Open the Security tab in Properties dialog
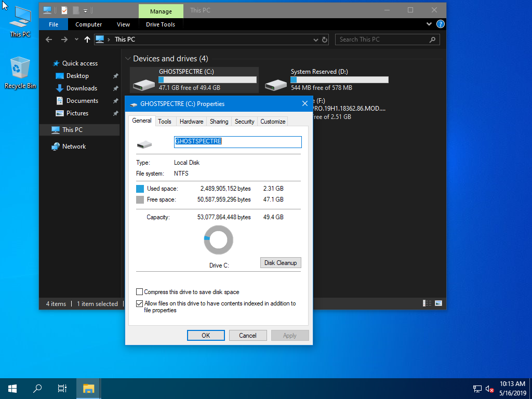Screen dimensions: 532x399 pyautogui.click(x=244, y=122)
